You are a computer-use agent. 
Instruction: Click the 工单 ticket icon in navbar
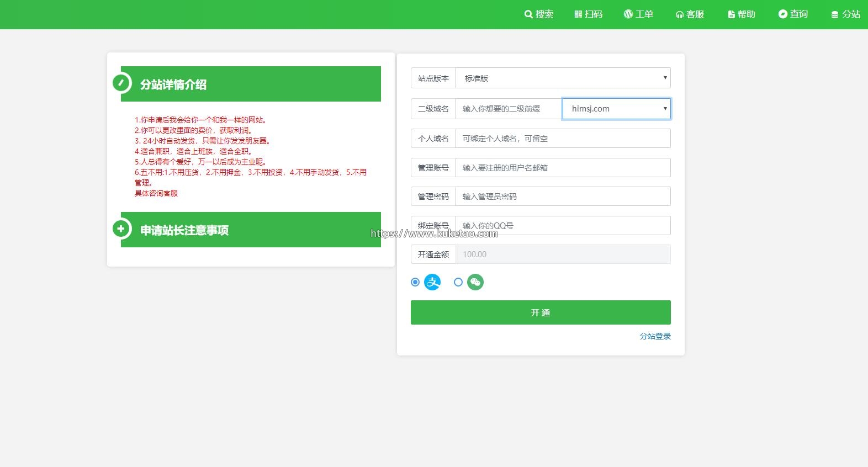click(628, 14)
